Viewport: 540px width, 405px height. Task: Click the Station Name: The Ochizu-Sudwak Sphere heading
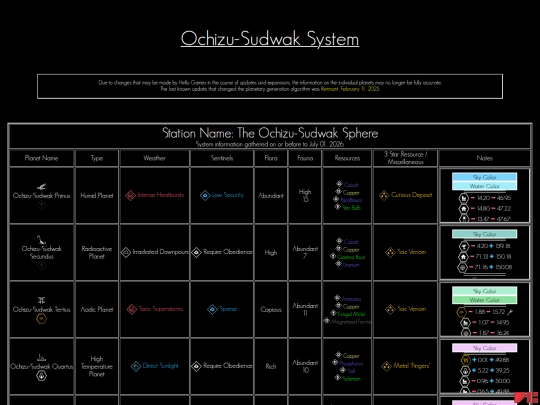(x=270, y=133)
